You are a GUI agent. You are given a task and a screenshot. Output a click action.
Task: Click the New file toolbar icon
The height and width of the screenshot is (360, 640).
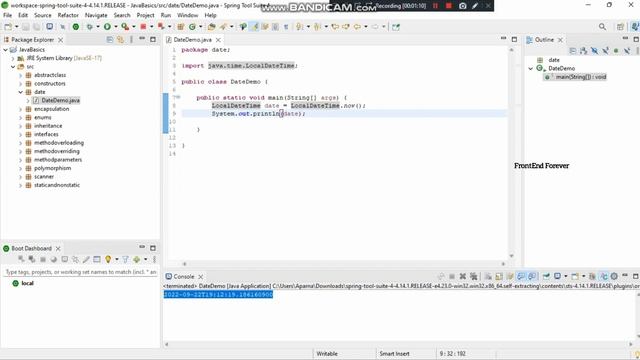8,27
